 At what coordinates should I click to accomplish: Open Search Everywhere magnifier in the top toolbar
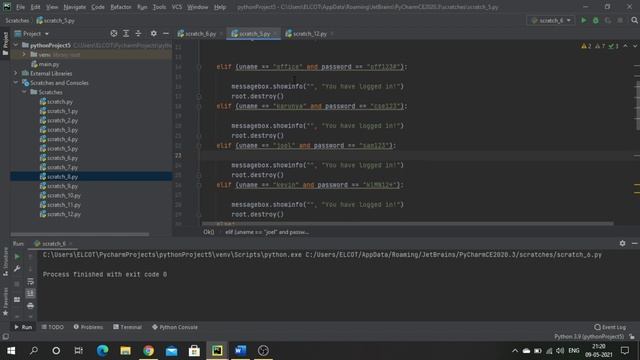pyautogui.click(x=634, y=20)
